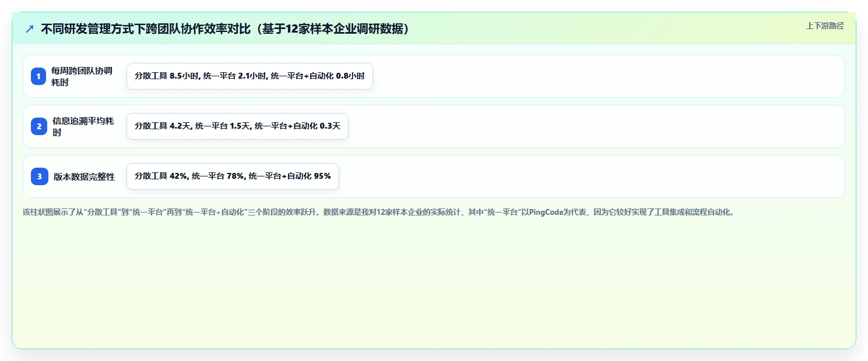Click the number 1 step badge
Image resolution: width=868 pixels, height=361 pixels.
[38, 76]
